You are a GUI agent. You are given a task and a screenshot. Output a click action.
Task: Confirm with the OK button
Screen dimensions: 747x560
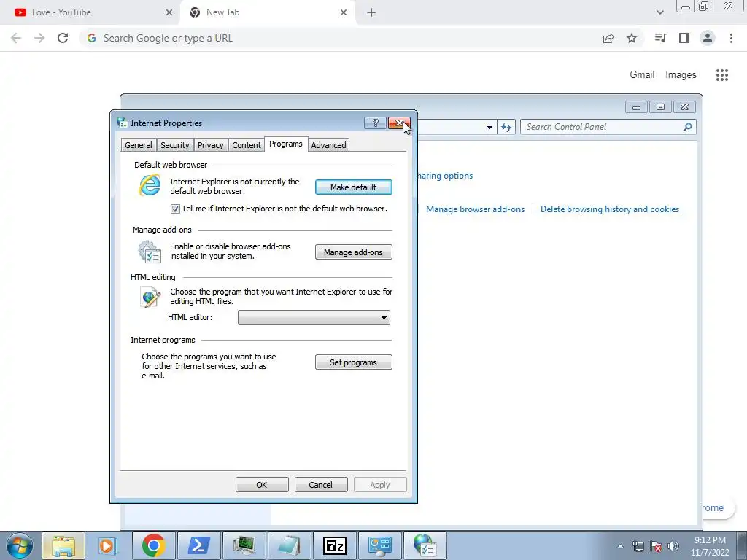262,485
